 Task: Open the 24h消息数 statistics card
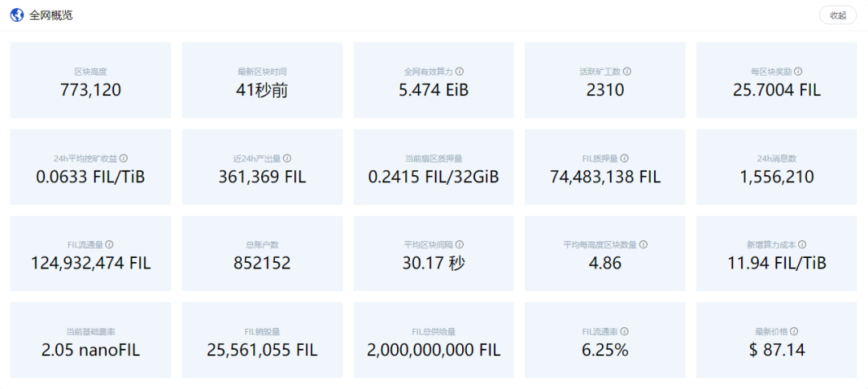tap(776, 167)
